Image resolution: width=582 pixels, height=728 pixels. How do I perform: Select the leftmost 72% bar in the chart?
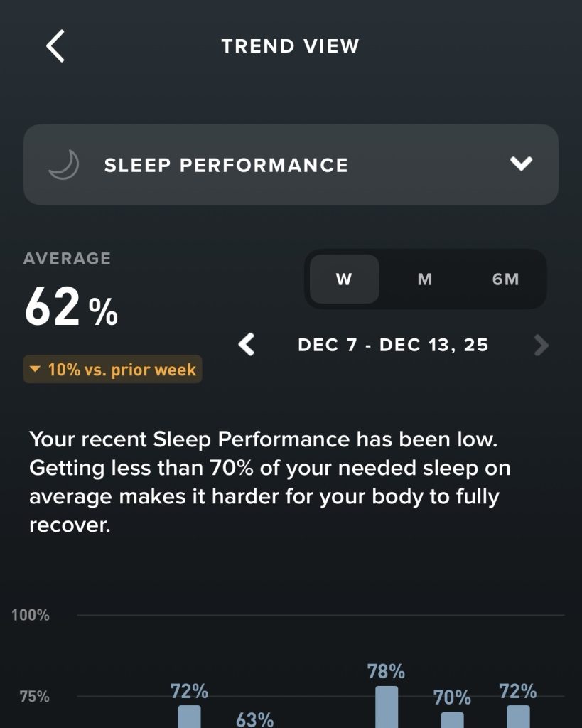pyautogui.click(x=189, y=715)
